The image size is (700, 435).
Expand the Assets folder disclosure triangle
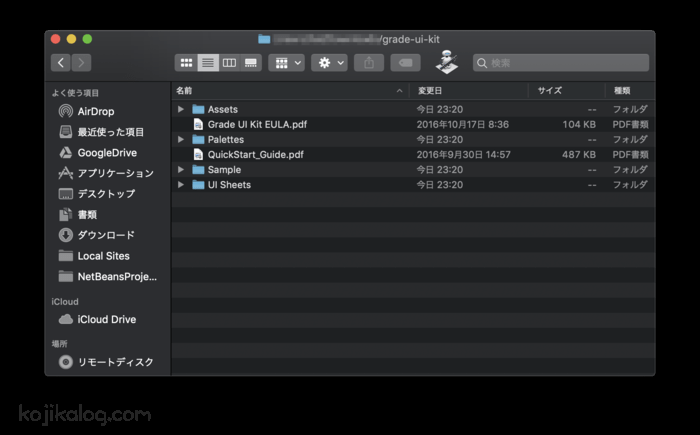[x=181, y=109]
